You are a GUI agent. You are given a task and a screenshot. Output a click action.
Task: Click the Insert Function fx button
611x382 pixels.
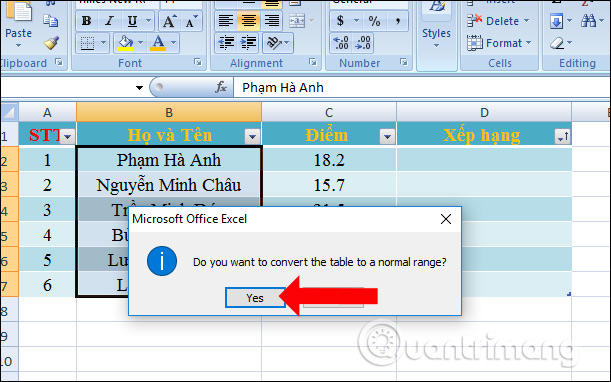[x=221, y=88]
